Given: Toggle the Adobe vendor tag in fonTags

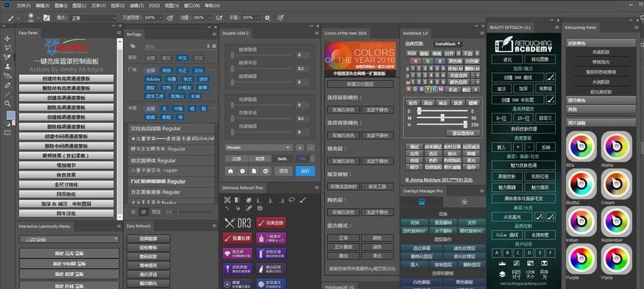Looking at the screenshot, I should (153, 79).
